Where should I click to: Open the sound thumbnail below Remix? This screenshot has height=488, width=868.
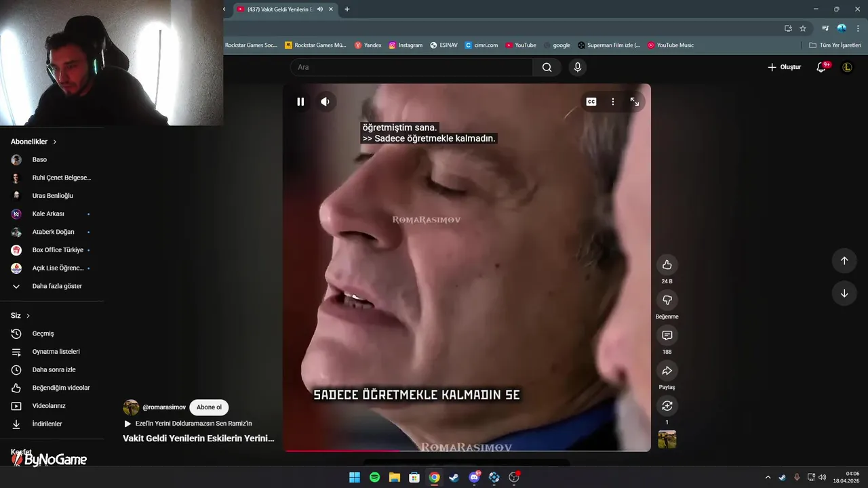coord(667,440)
